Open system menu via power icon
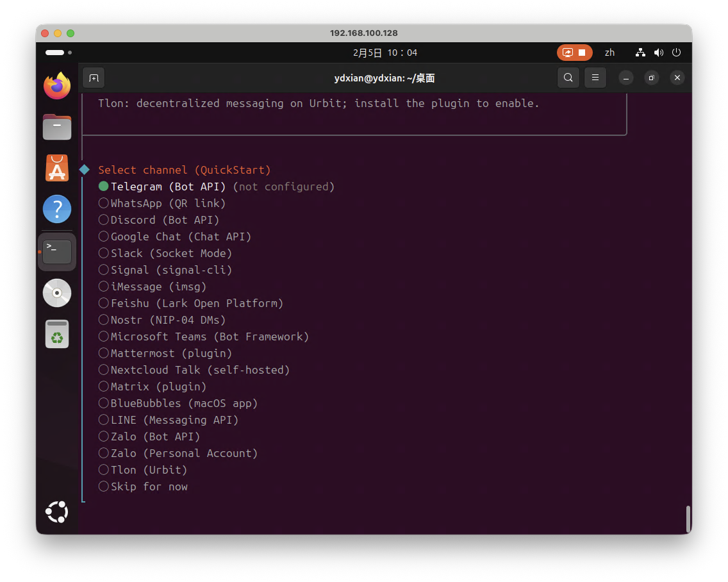Viewport: 728px width, 582px height. 676,53
